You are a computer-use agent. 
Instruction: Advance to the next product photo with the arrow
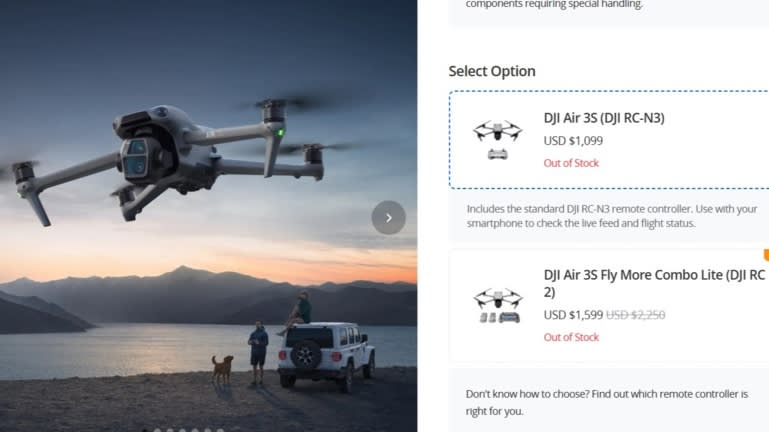(x=388, y=217)
